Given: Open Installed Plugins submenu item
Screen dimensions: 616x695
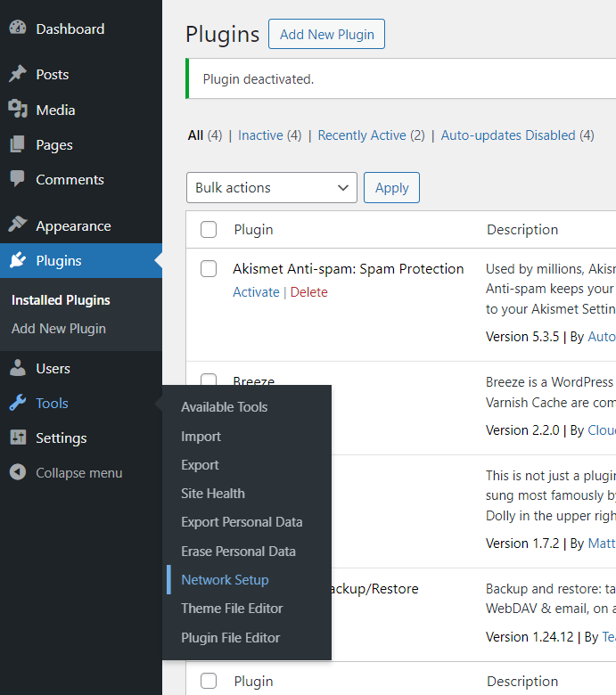Looking at the screenshot, I should pos(61,300).
